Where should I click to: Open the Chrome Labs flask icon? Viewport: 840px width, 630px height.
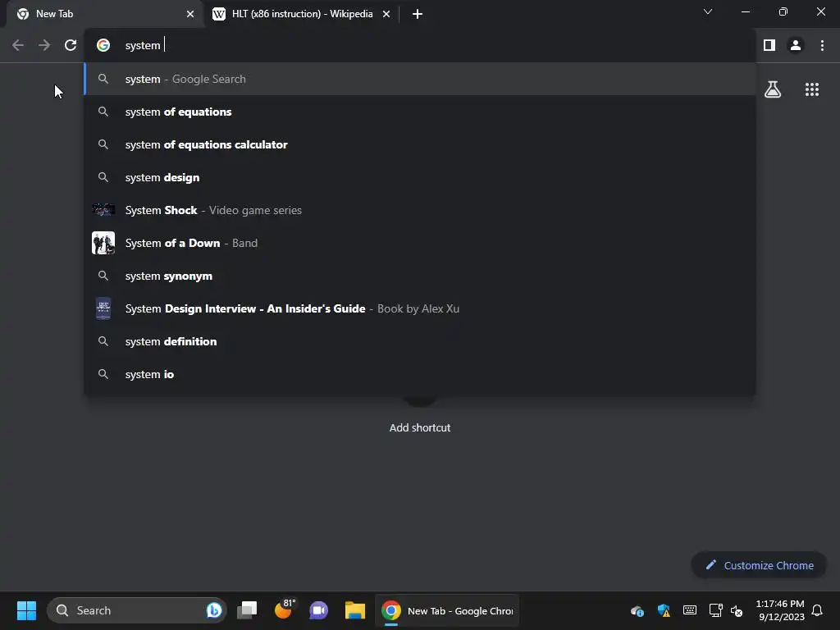point(773,89)
